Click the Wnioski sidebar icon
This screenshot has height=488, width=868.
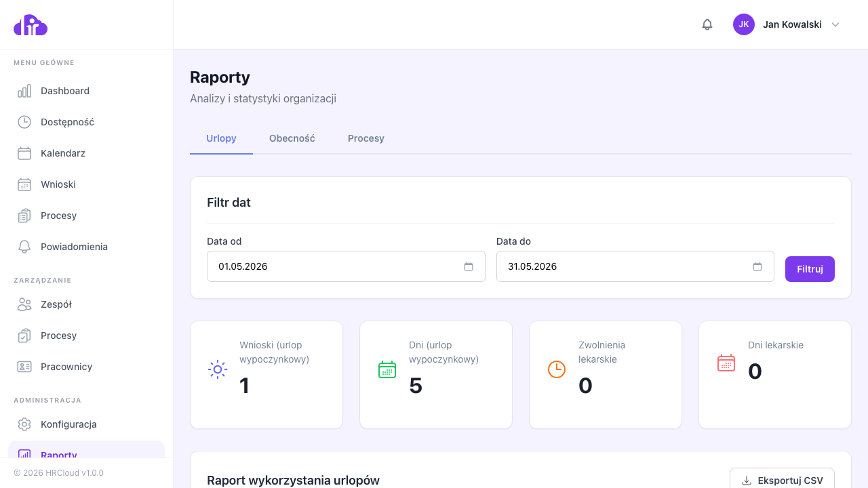pyautogui.click(x=24, y=184)
